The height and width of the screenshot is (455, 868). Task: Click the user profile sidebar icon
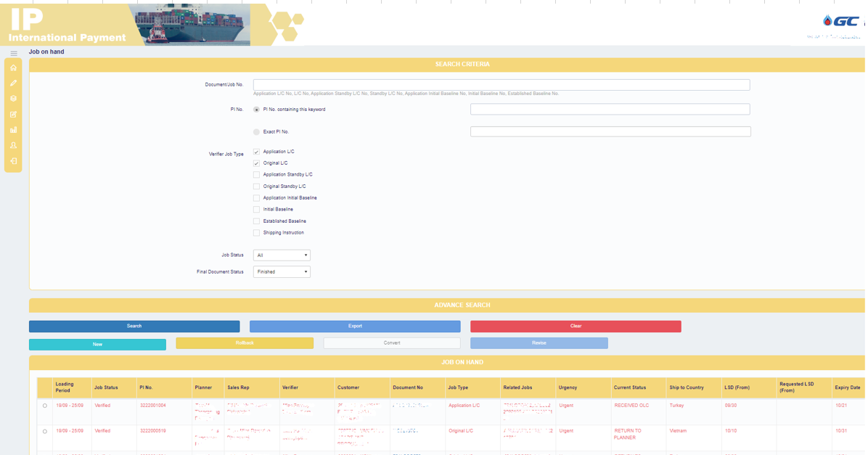13,145
